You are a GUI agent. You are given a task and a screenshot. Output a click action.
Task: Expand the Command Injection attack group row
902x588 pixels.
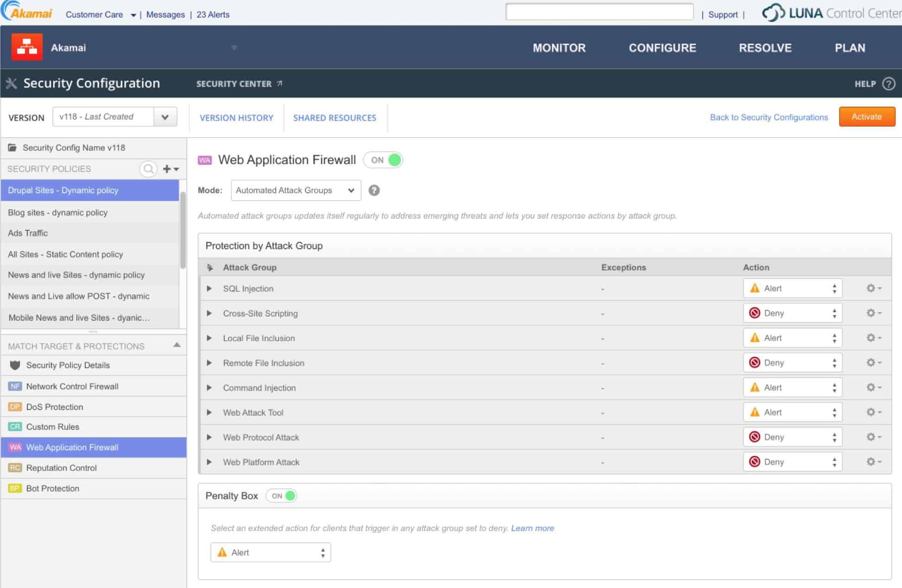tap(209, 387)
